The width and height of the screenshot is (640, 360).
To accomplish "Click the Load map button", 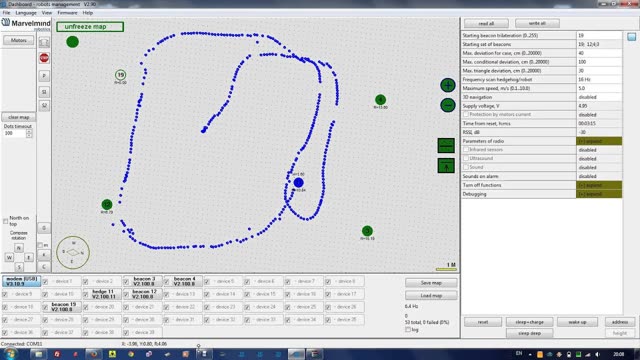I will tap(431, 296).
